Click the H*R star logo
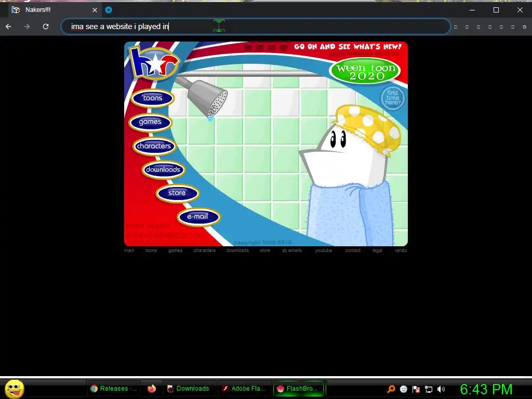 coord(154,63)
